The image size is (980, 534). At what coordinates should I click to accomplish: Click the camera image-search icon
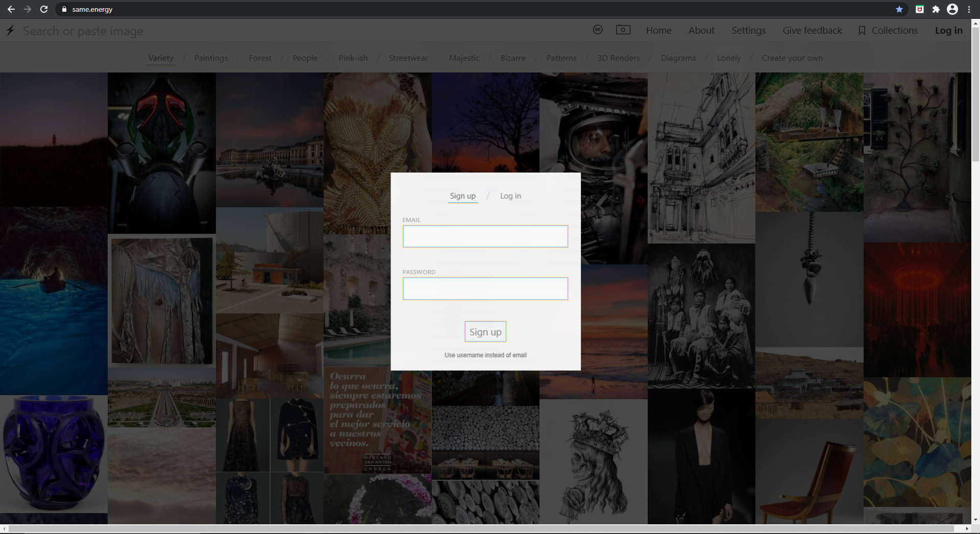click(623, 30)
